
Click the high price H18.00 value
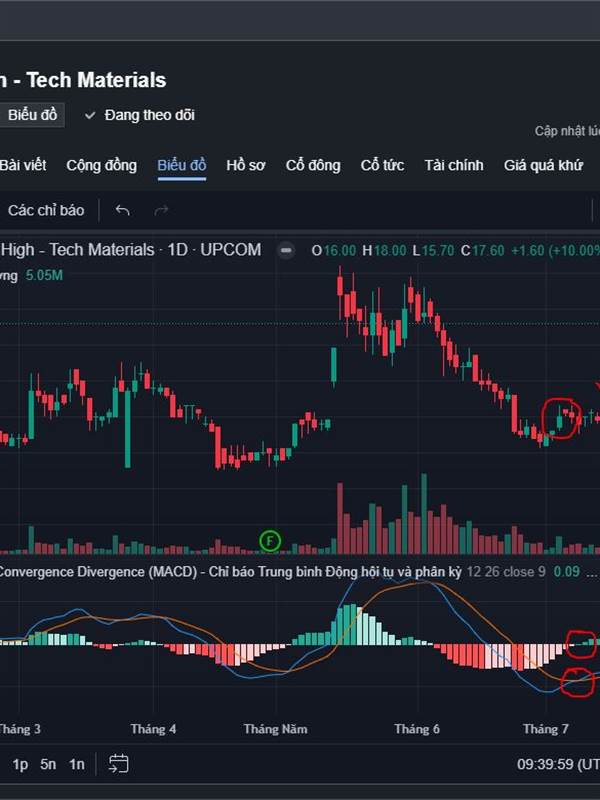pyautogui.click(x=384, y=251)
